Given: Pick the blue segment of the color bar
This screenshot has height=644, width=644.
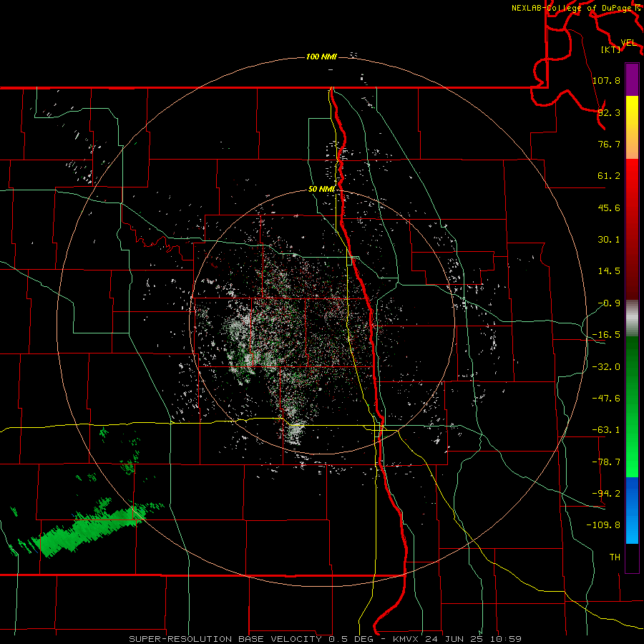Looking at the screenshot, I should [632, 510].
